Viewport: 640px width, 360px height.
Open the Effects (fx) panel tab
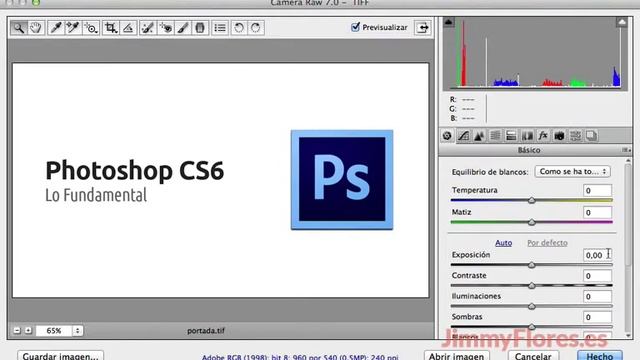pyautogui.click(x=543, y=136)
